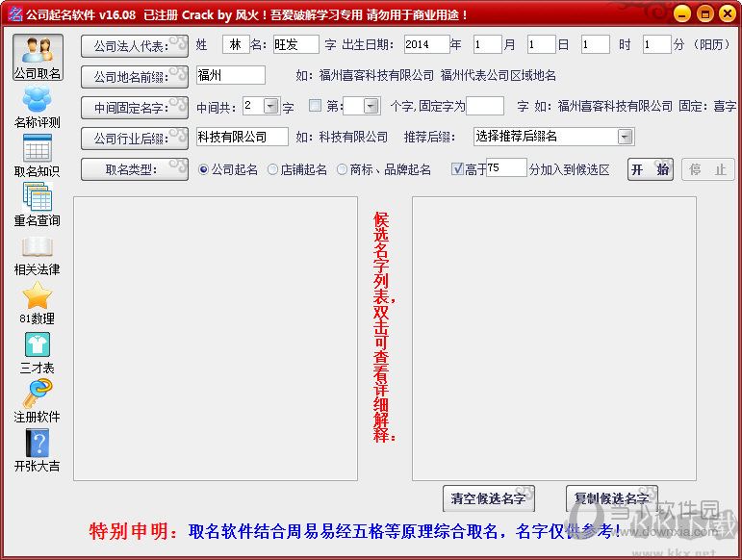This screenshot has width=742, height=560.
Task: Click the app logo in title bar
Action: pyautogui.click(x=14, y=14)
